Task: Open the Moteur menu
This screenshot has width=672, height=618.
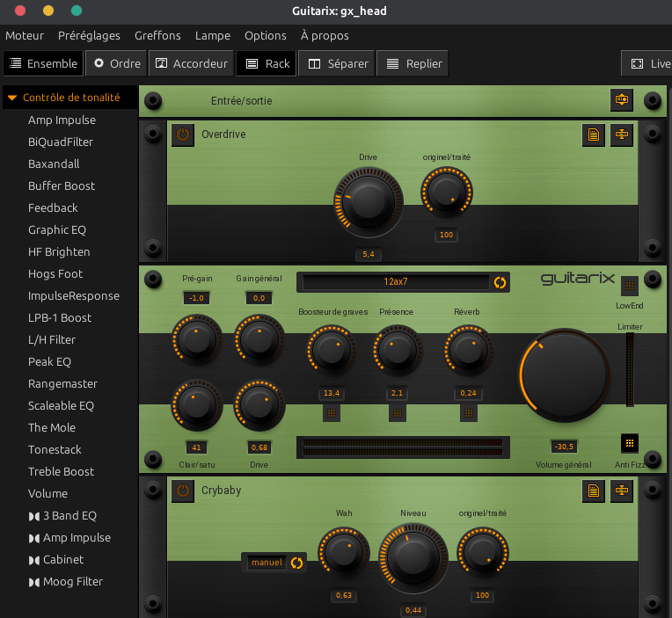Action: tap(25, 35)
